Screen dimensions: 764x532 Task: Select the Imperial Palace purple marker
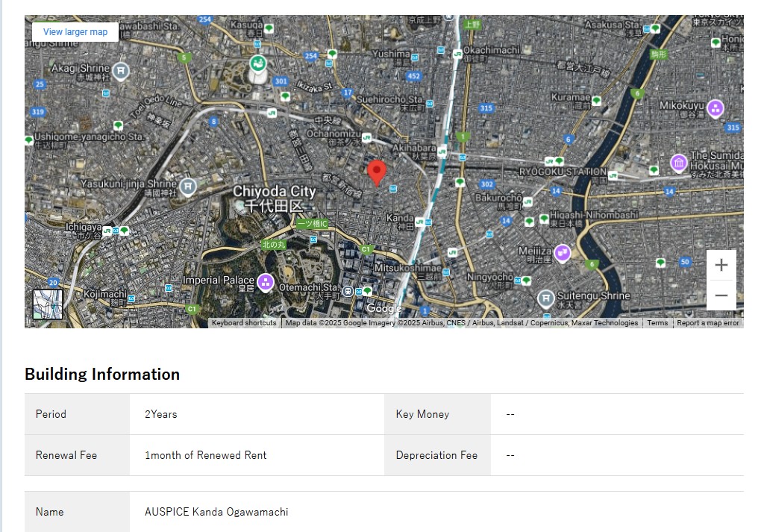[x=265, y=283]
